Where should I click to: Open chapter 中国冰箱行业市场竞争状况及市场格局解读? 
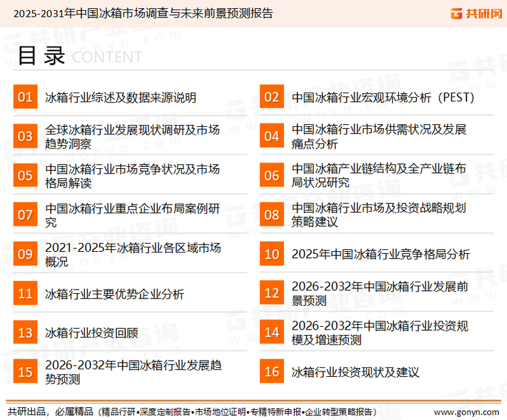coord(132,176)
